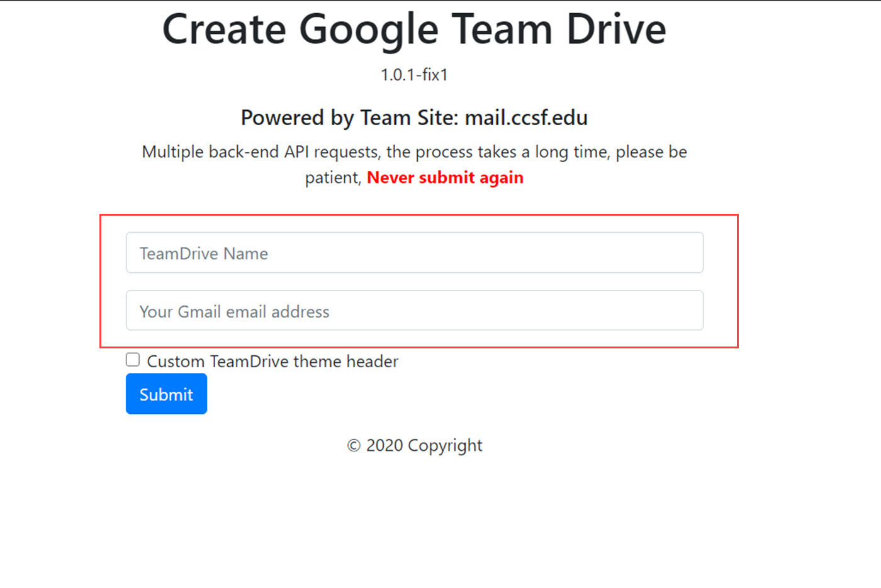Place cursor in the TeamDrive Name box
Screen dimensions: 881x588
(x=414, y=253)
